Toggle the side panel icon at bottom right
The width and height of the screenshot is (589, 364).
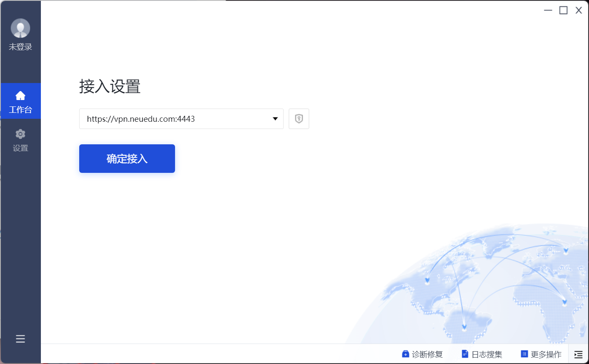click(x=578, y=354)
